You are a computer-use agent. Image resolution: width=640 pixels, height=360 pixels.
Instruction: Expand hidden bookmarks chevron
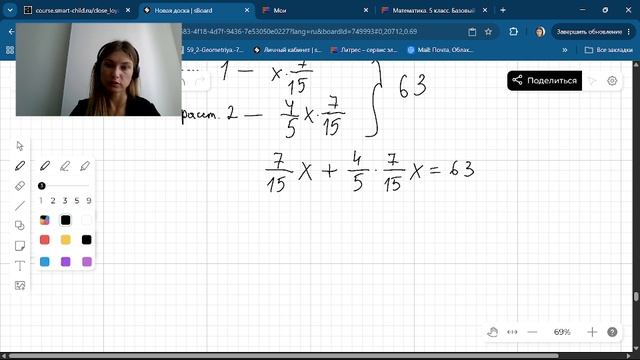click(564, 50)
